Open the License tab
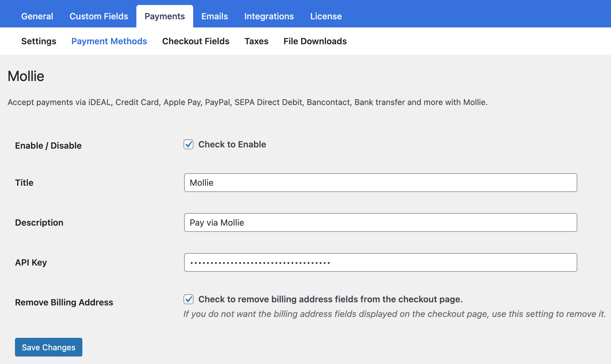Viewport: 611px width, 364px height. 326,16
